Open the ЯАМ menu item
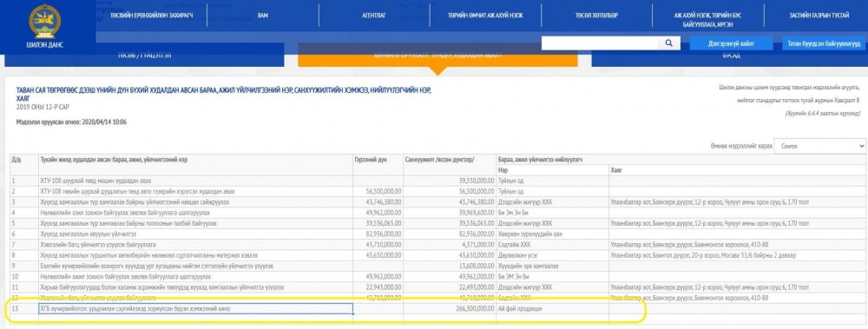Screen dimensions: 868x329 coord(263,16)
